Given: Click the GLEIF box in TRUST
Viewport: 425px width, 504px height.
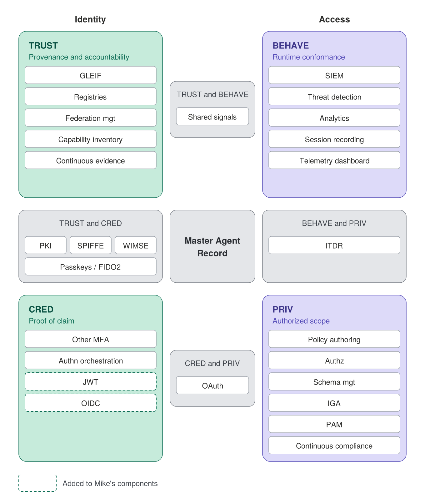Looking at the screenshot, I should (x=91, y=75).
